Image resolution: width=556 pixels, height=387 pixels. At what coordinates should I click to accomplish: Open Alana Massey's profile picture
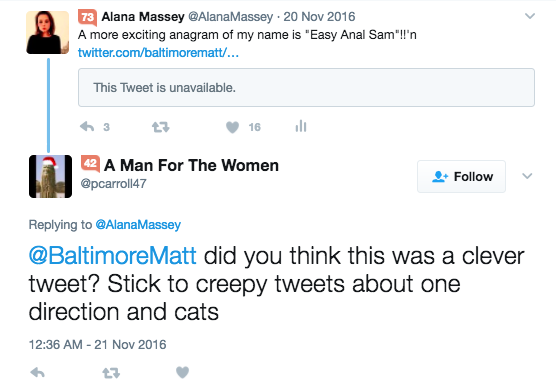click(48, 32)
